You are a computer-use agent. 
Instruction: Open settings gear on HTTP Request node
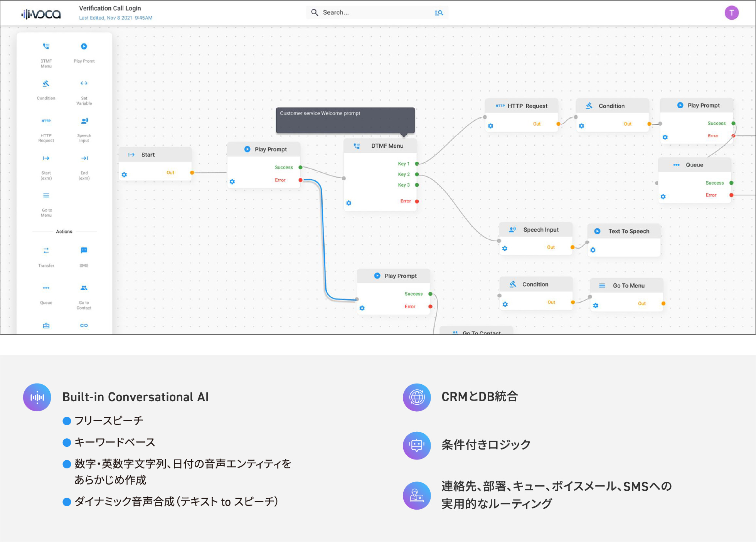(x=490, y=126)
